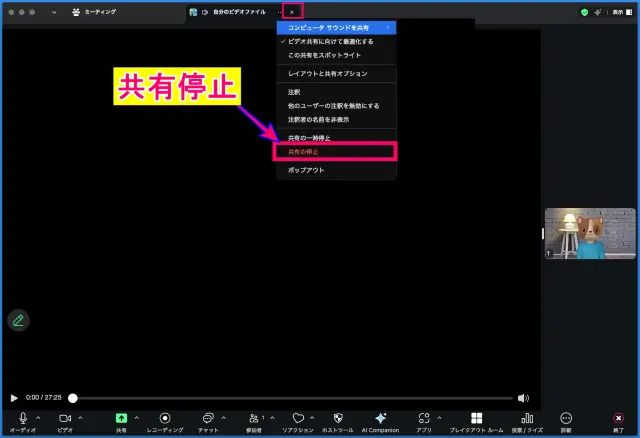640x438 pixels.
Task: Click the green Share screen icon
Action: tap(121, 417)
